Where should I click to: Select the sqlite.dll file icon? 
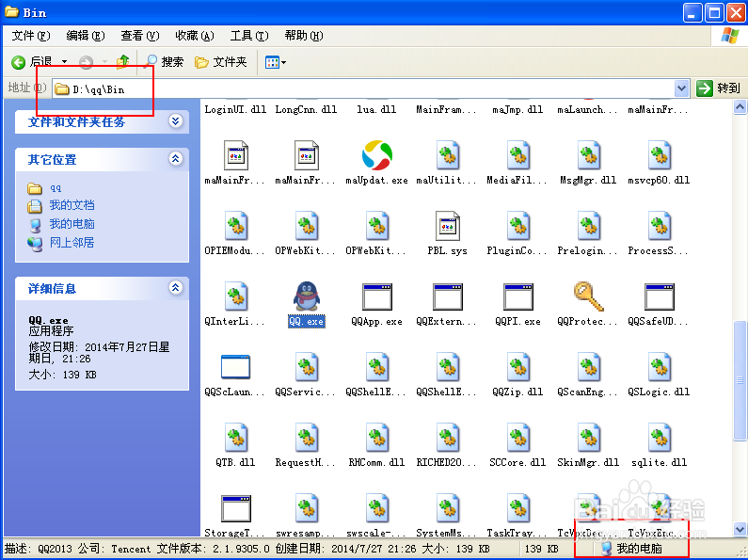660,438
